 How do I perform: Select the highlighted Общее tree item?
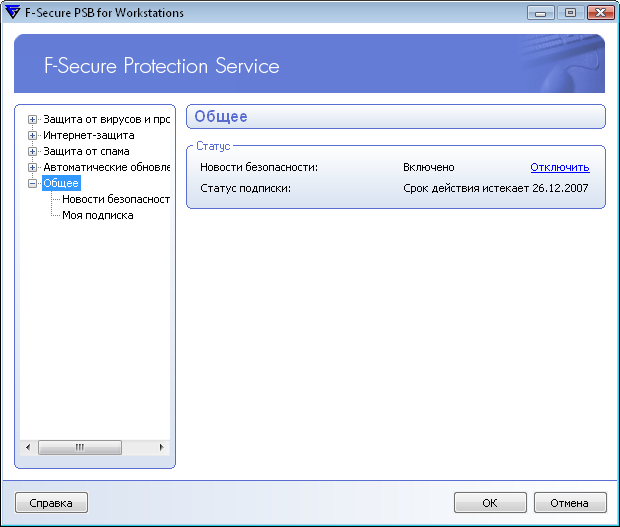pos(61,183)
